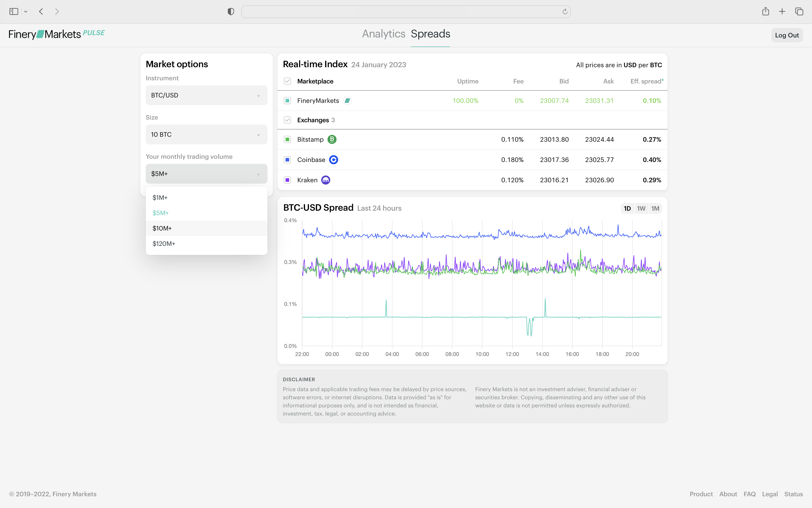Toggle the Exchanges group checkbox

[x=287, y=120]
